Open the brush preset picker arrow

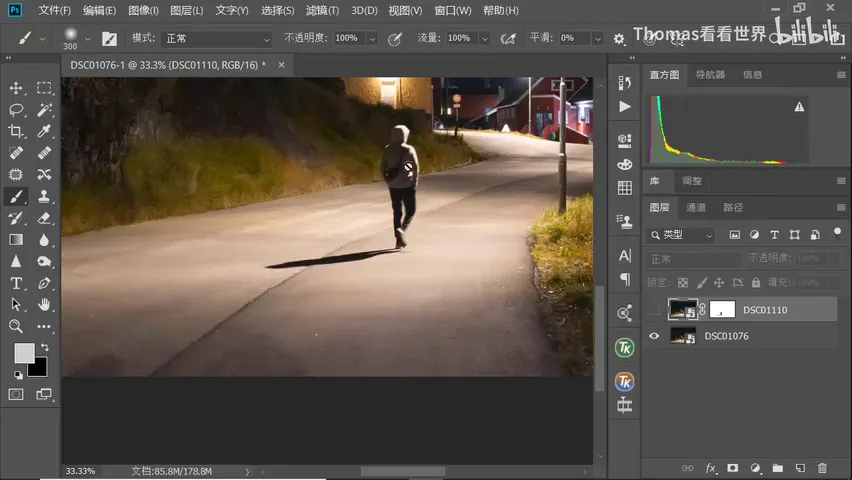(87, 39)
